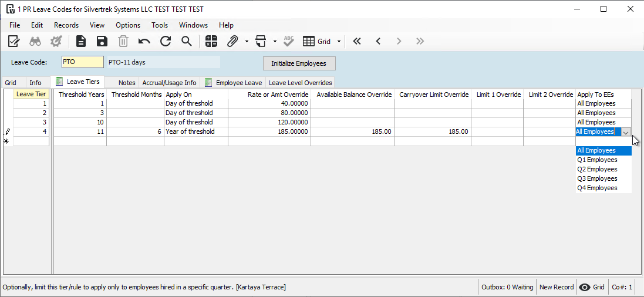Open the Records menu

tap(66, 25)
